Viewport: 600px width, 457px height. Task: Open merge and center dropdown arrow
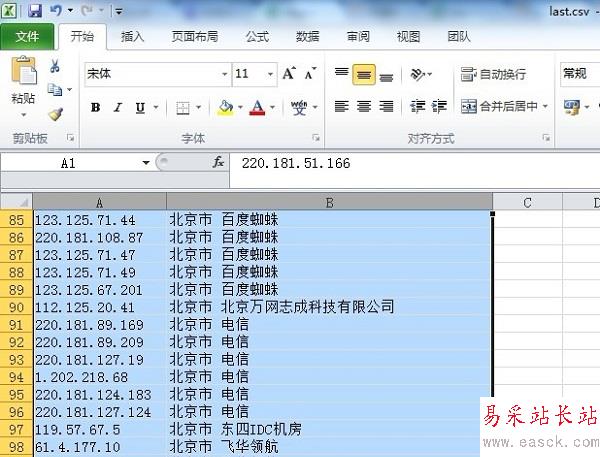click(x=545, y=106)
